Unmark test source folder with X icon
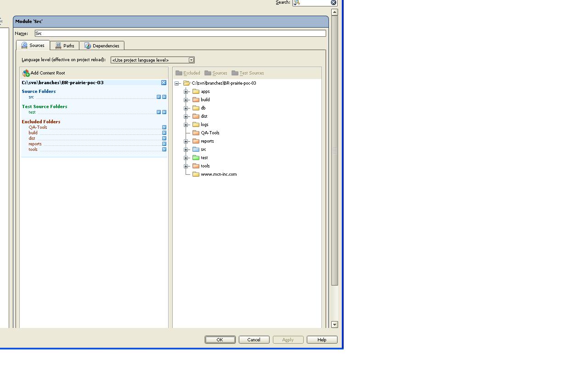Viewport: 588px width, 368px height. tap(164, 112)
